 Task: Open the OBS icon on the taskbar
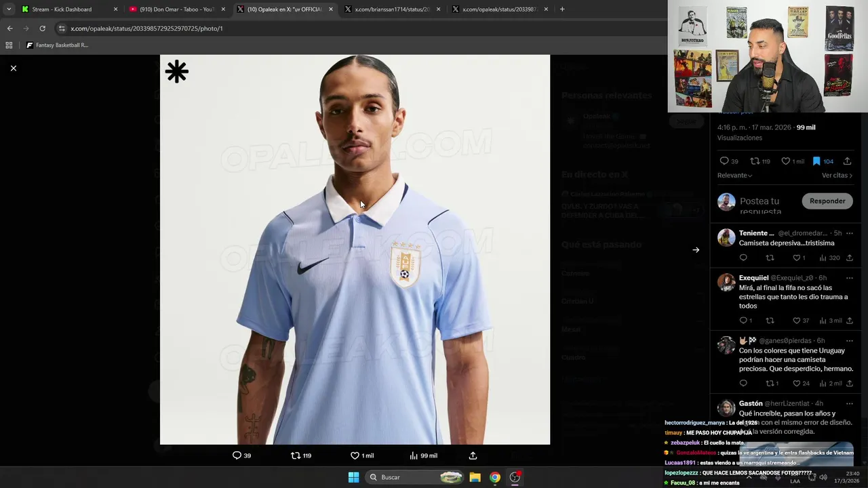pyautogui.click(x=515, y=477)
